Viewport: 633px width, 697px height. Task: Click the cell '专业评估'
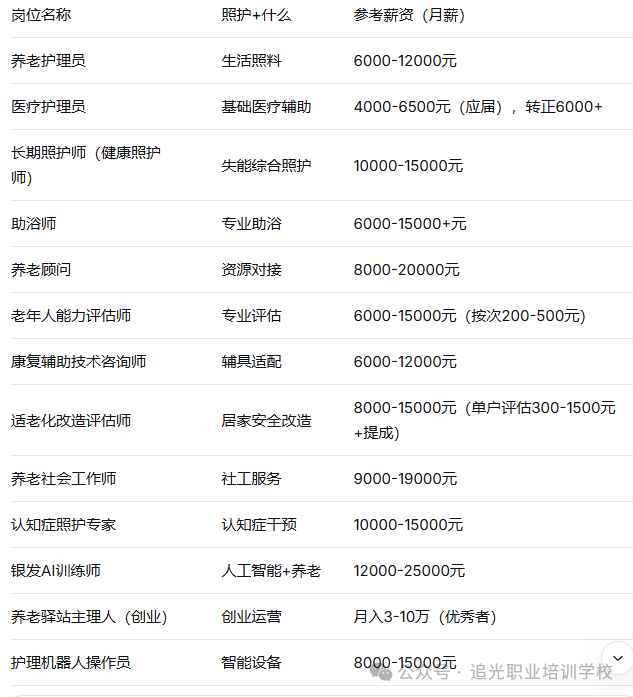pos(251,316)
